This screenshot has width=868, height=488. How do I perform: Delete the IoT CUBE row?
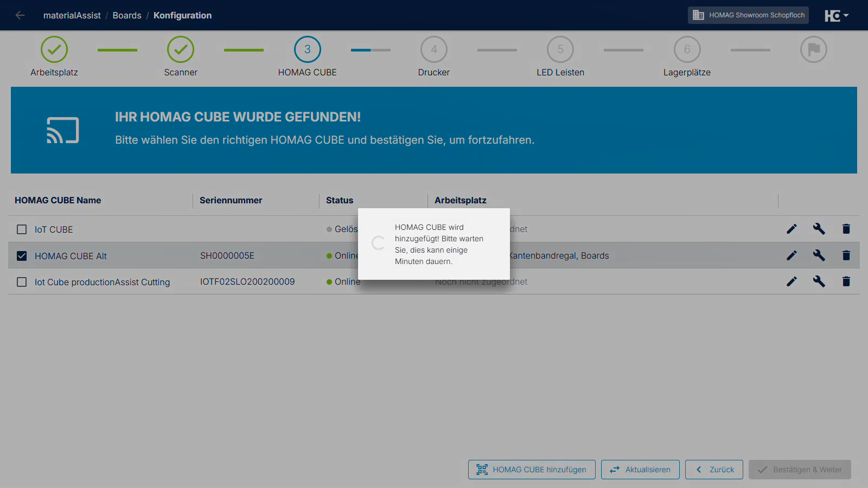click(846, 229)
